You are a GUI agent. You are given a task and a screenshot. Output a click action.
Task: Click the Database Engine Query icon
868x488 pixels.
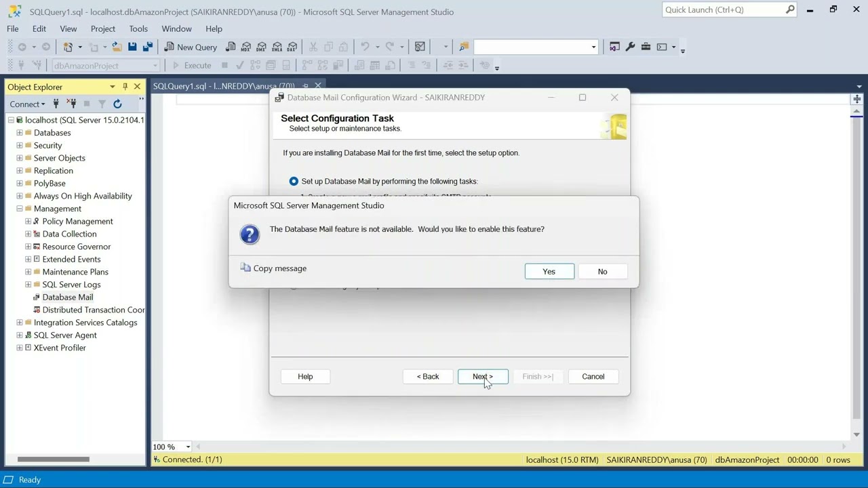pos(231,47)
